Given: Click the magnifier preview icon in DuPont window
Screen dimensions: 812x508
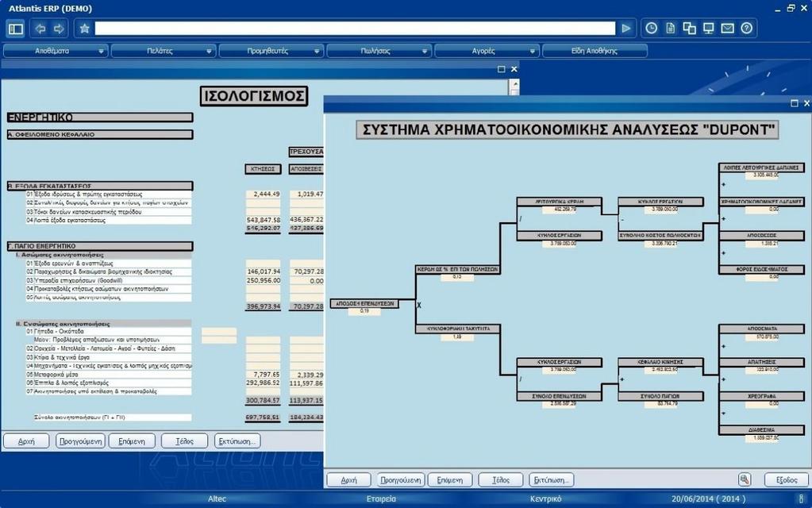Looking at the screenshot, I should [x=745, y=479].
